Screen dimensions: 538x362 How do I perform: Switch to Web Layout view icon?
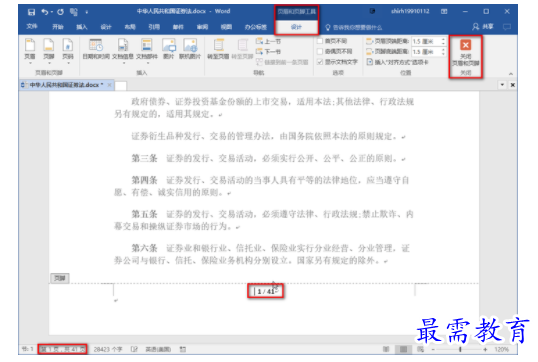tap(420, 349)
